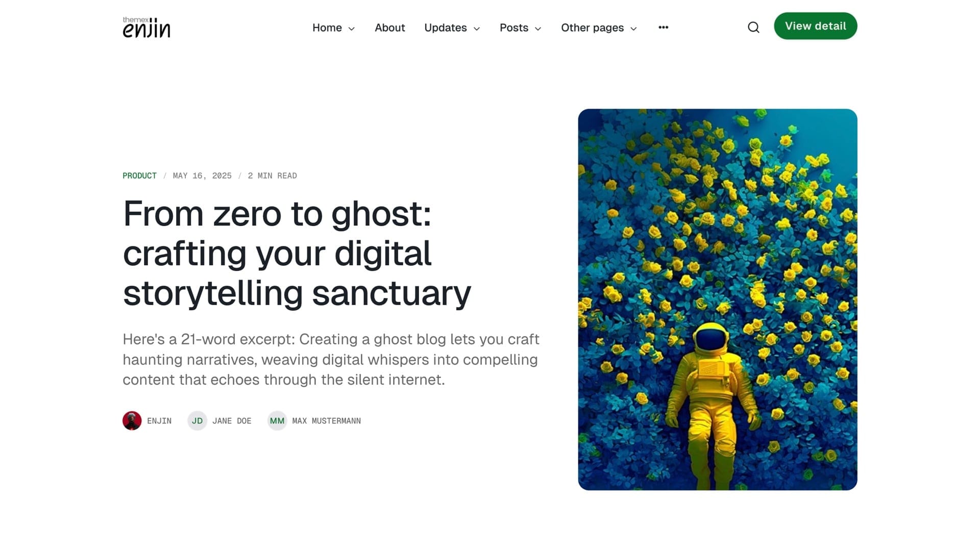The image size is (980, 551).
Task: Select the Other pages menu item
Action: pyautogui.click(x=592, y=28)
